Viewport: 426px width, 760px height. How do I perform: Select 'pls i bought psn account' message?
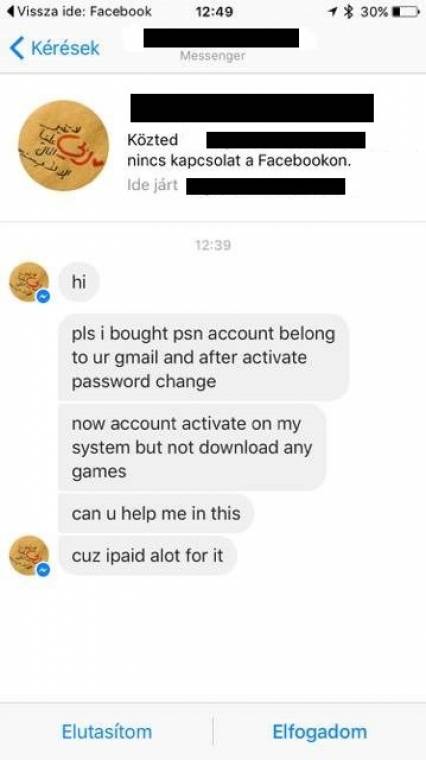click(204, 357)
